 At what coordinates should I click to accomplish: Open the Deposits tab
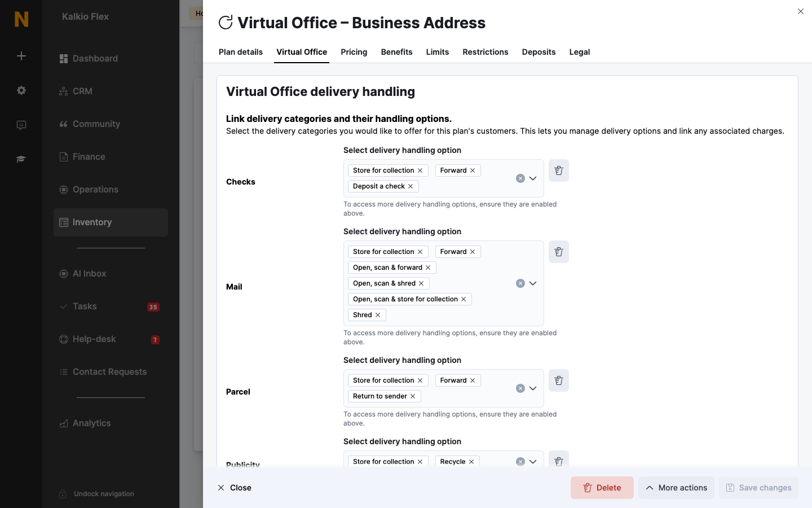click(539, 52)
